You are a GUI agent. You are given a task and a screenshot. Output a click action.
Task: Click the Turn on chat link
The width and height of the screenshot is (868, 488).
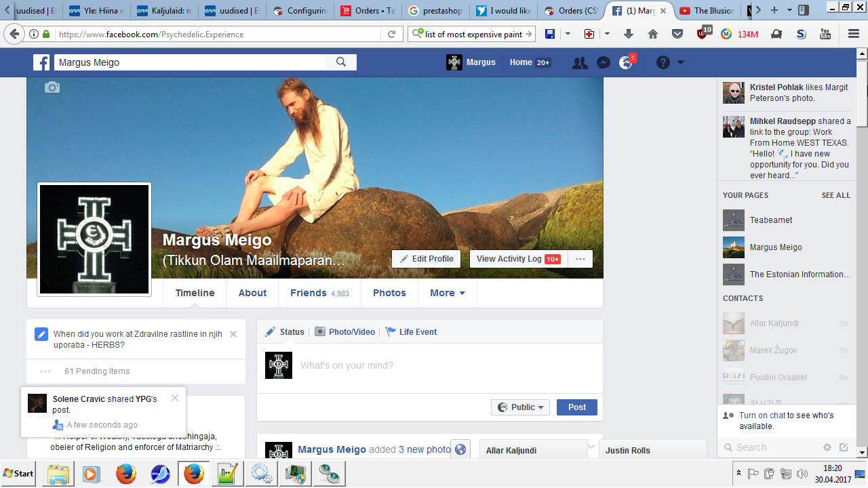pyautogui.click(x=762, y=415)
